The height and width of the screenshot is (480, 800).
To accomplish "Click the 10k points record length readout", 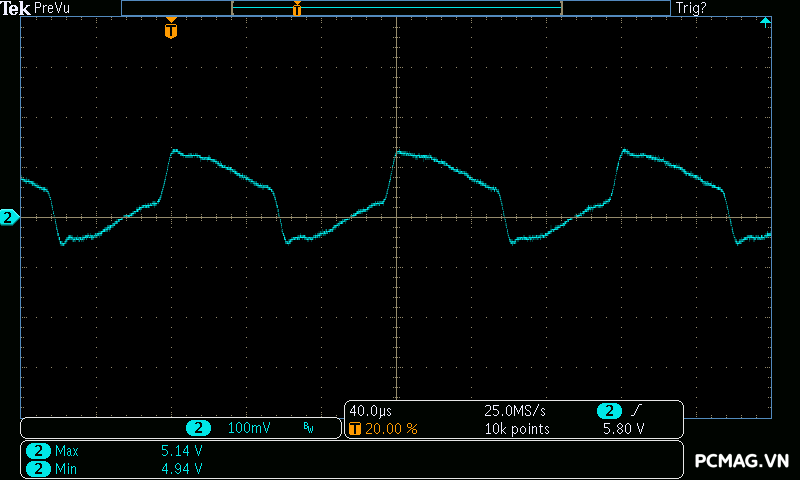I will [x=517, y=428].
